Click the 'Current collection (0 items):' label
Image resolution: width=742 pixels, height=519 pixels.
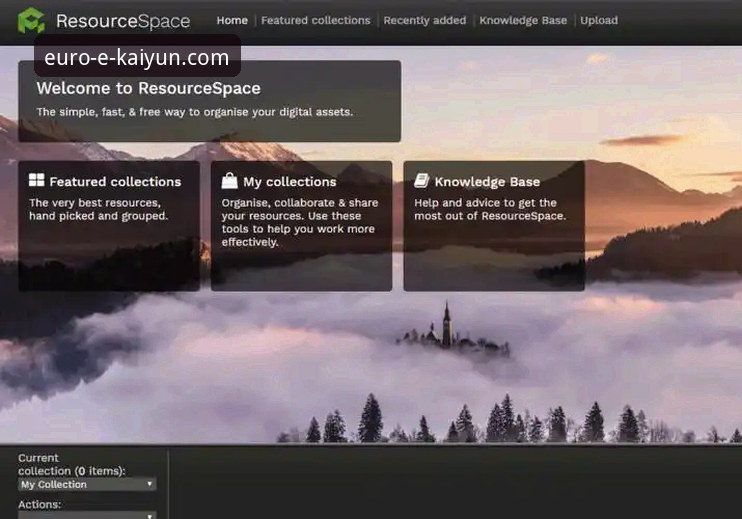[x=72, y=465]
